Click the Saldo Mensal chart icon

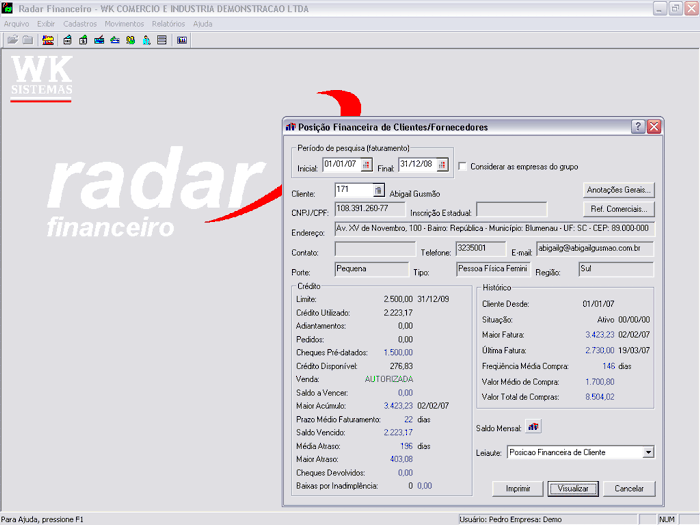(x=533, y=427)
